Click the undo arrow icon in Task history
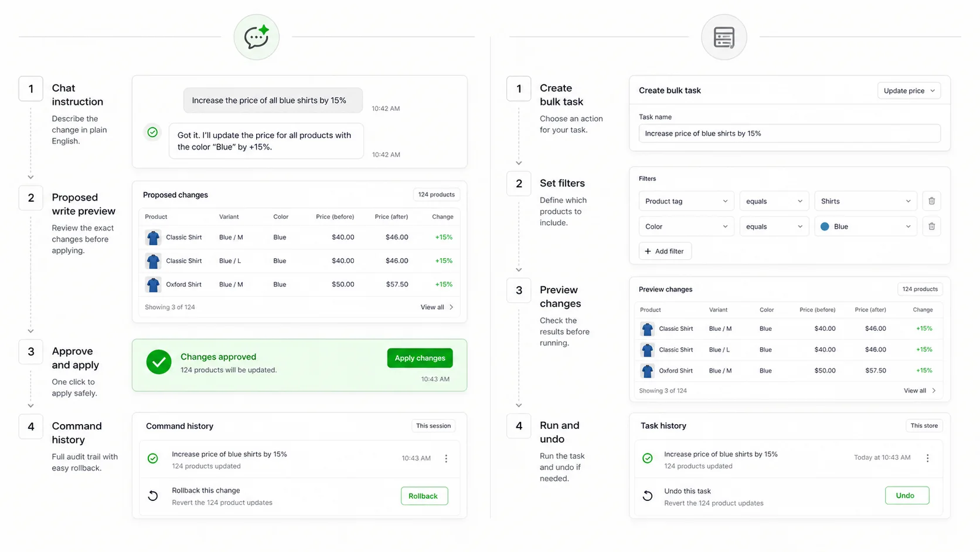This screenshot has width=980, height=552. click(648, 496)
